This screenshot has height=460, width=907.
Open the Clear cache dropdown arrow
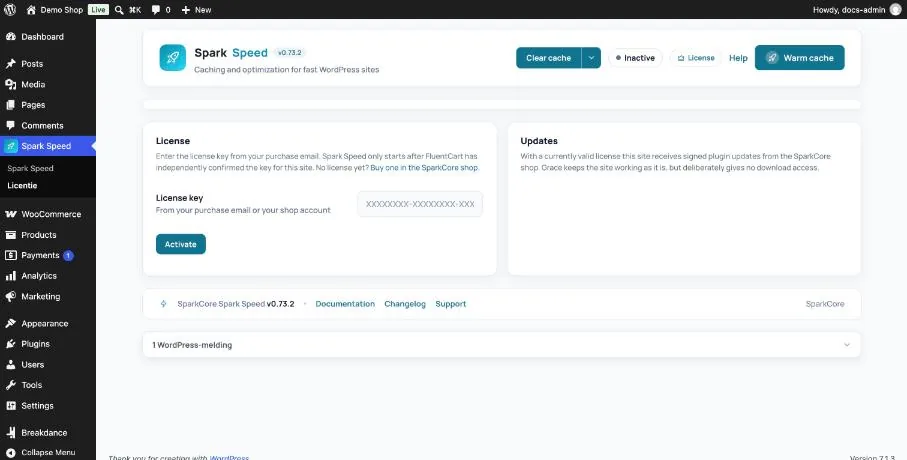point(591,58)
